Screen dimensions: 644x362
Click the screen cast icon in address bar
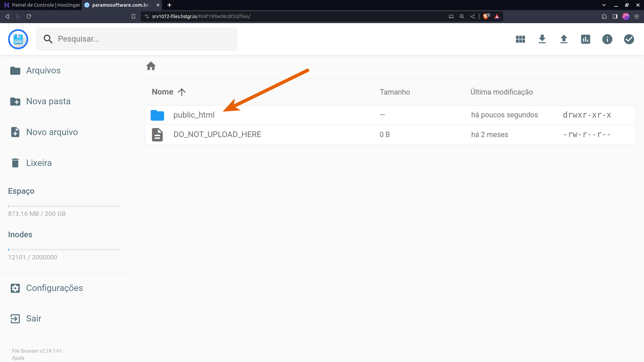tap(451, 16)
